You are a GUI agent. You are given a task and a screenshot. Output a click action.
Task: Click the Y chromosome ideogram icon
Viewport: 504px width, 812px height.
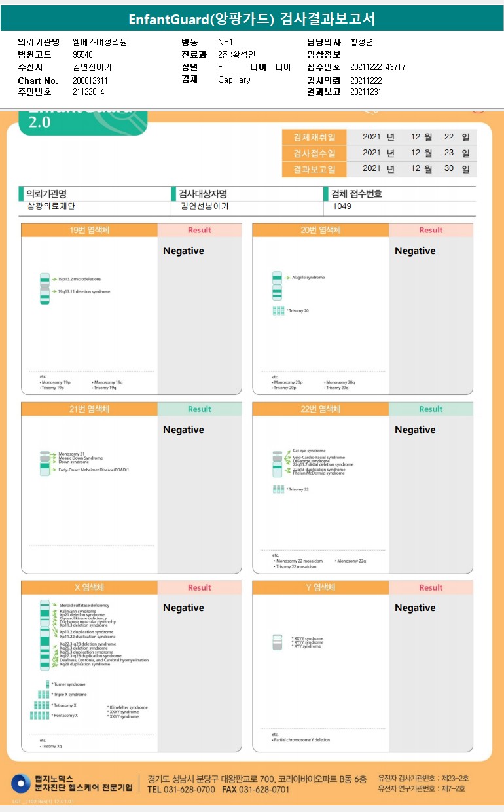[277, 642]
